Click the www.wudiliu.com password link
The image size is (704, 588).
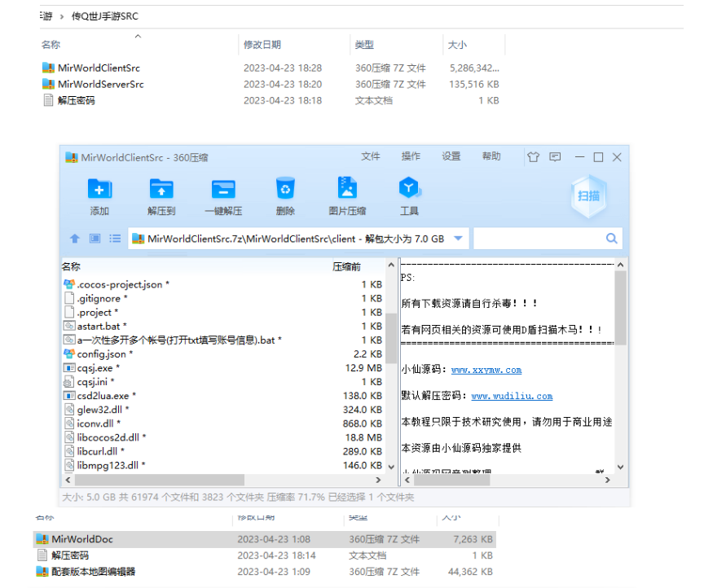512,396
